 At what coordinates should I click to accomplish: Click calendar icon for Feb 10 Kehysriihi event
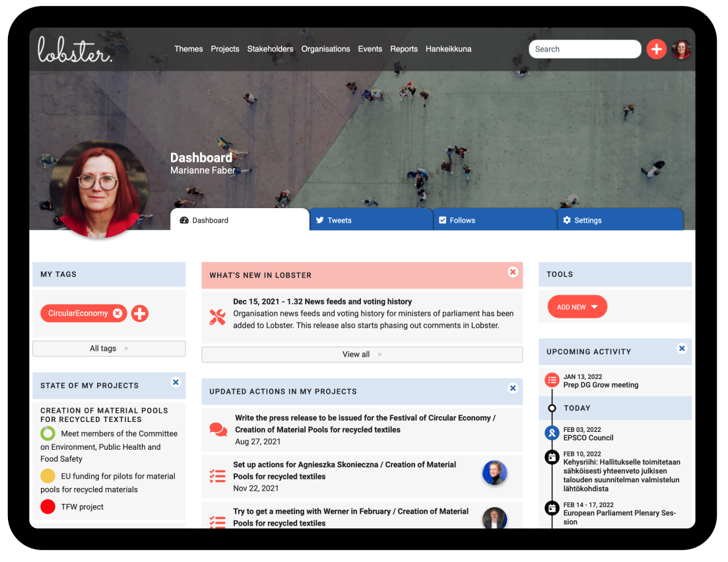click(552, 458)
